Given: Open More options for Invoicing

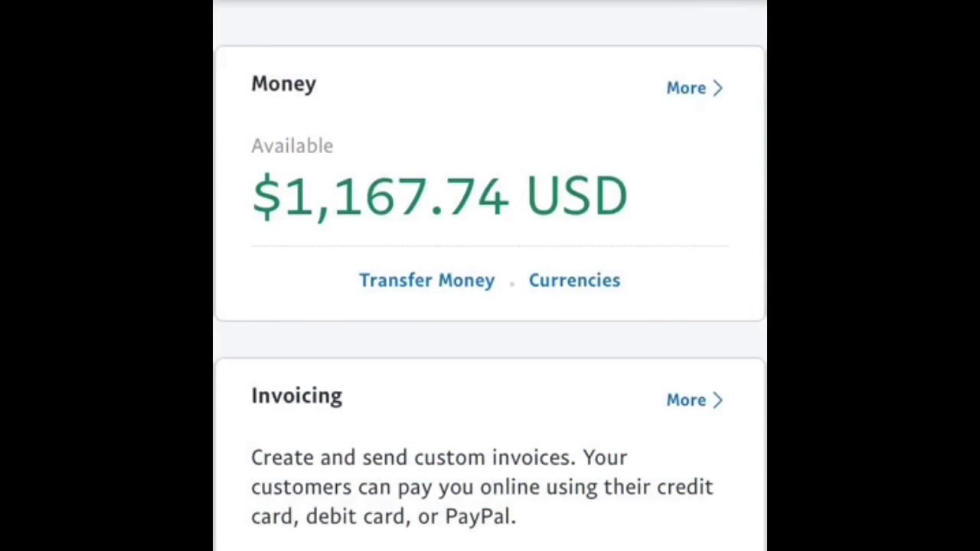Looking at the screenshot, I should click(x=686, y=400).
